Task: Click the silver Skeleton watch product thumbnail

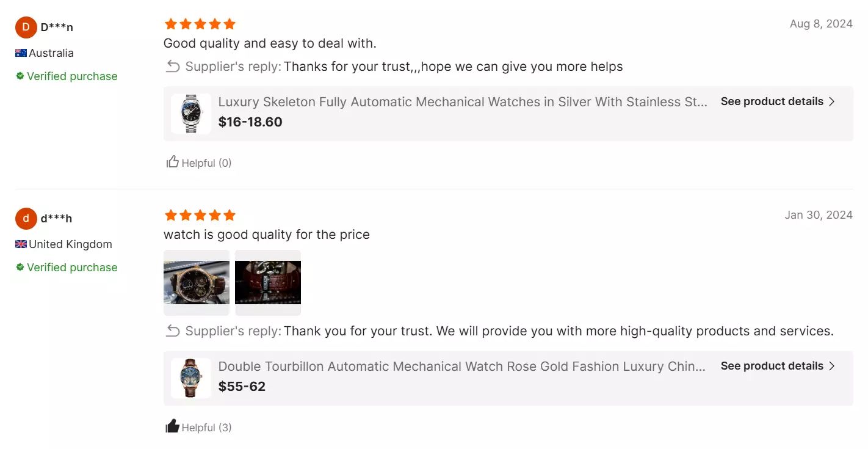Action: pos(190,113)
